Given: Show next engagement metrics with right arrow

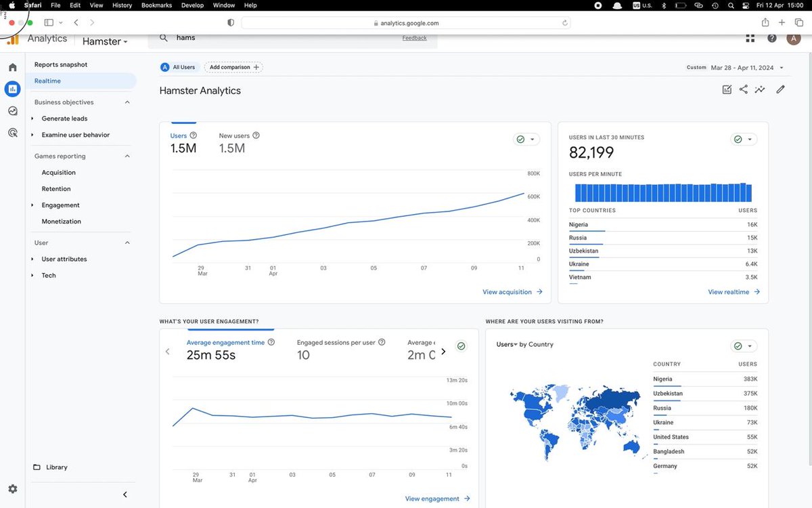Looking at the screenshot, I should click(443, 352).
